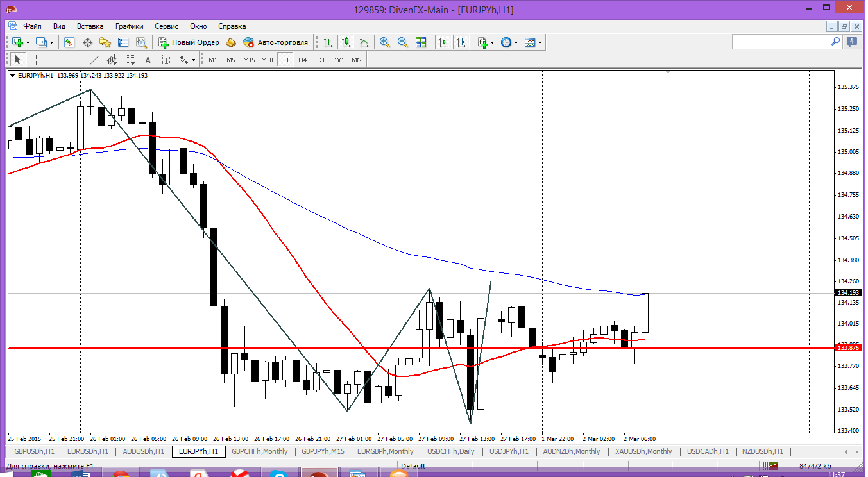Select the Crosshair tool
Viewport: 868px width, 477px height.
coord(37,60)
